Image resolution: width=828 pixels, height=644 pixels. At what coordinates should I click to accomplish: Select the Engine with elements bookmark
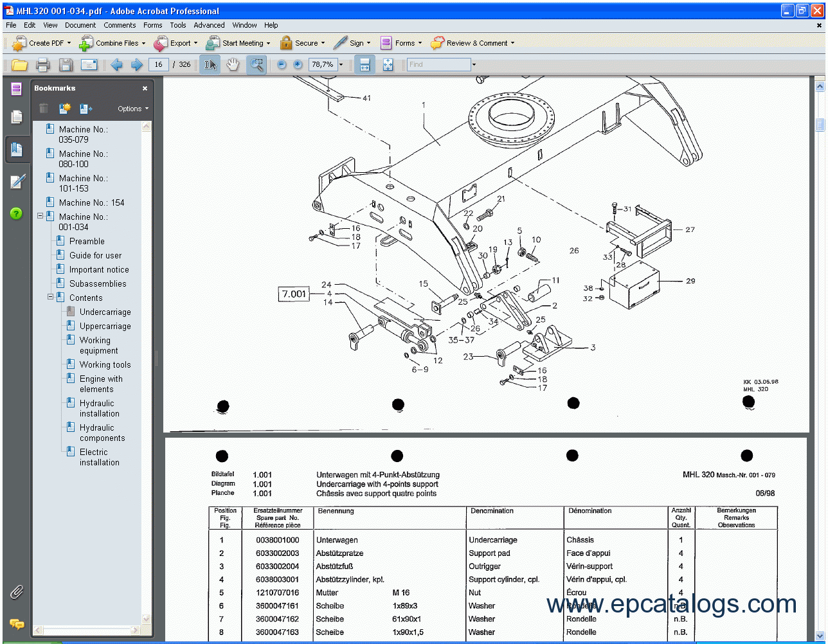click(101, 384)
